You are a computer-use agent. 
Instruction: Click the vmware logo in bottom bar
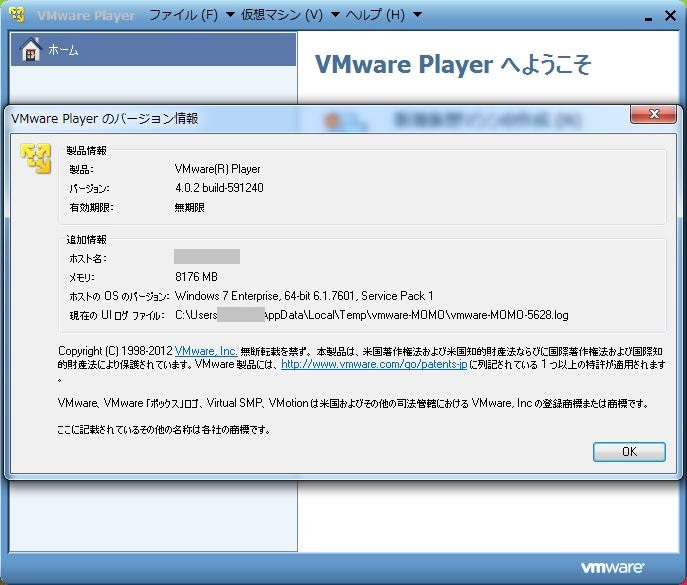pyautogui.click(x=613, y=567)
